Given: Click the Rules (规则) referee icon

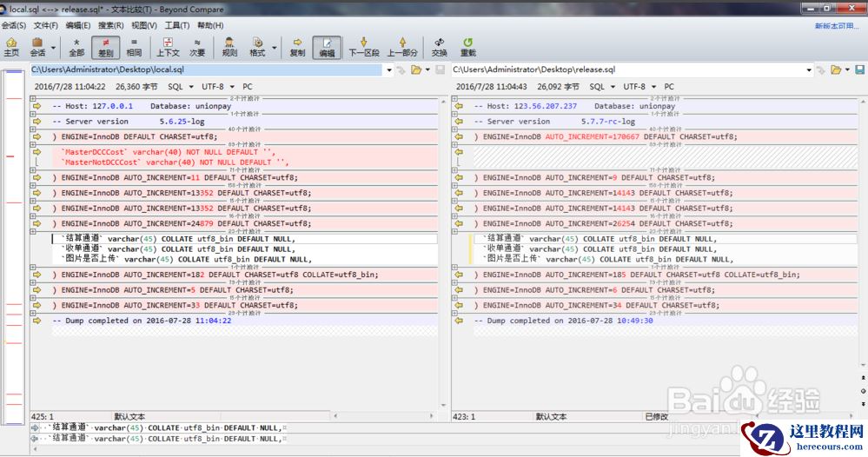Looking at the screenshot, I should [x=229, y=46].
